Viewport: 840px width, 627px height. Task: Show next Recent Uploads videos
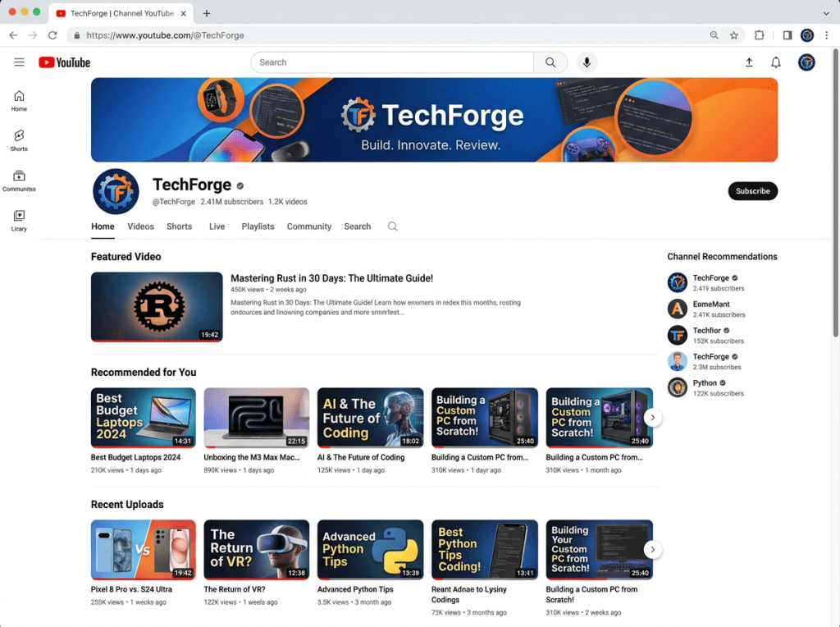(652, 549)
